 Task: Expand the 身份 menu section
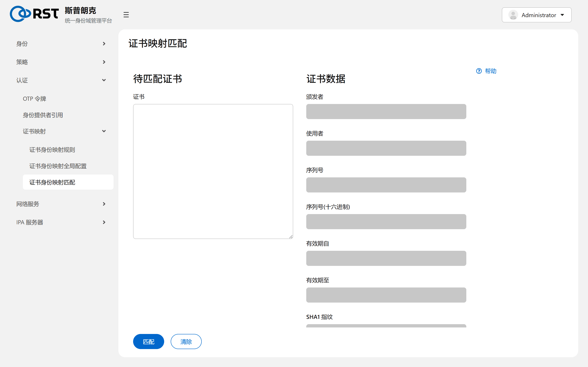61,44
